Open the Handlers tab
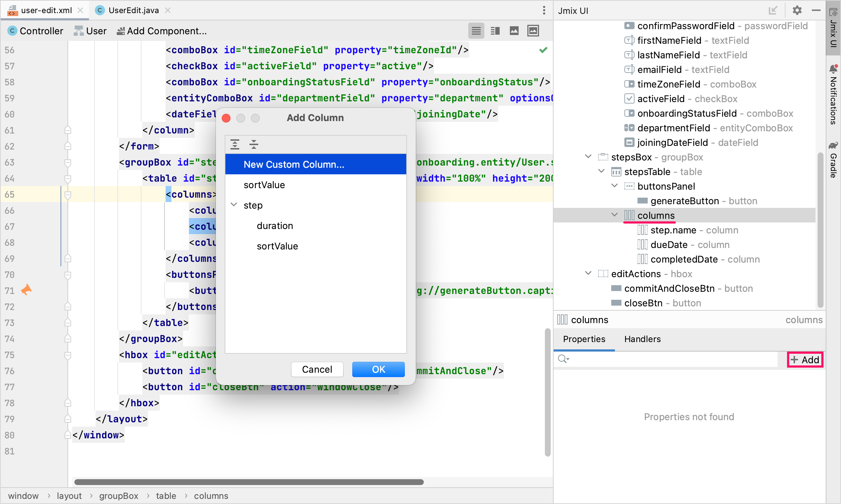 pyautogui.click(x=642, y=339)
